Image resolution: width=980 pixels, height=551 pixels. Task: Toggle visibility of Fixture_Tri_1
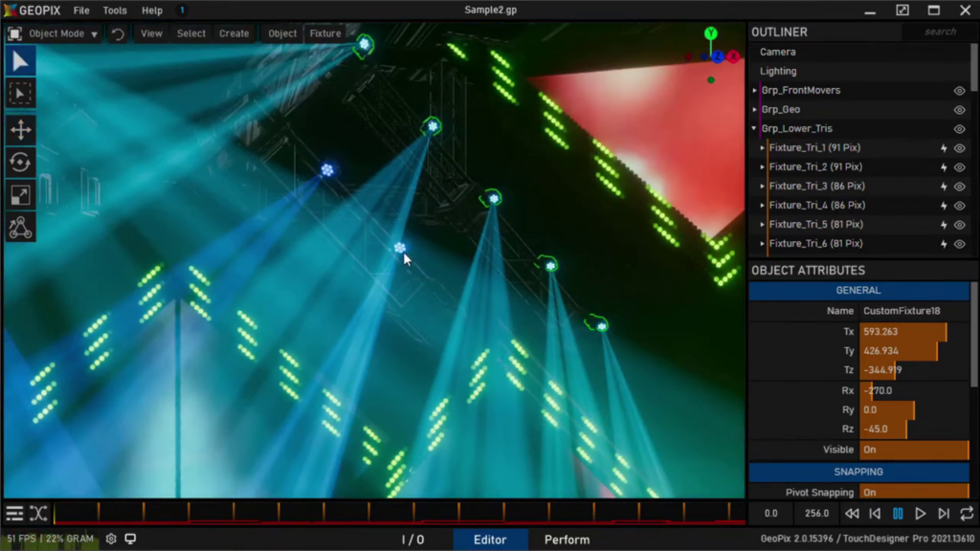pos(959,148)
